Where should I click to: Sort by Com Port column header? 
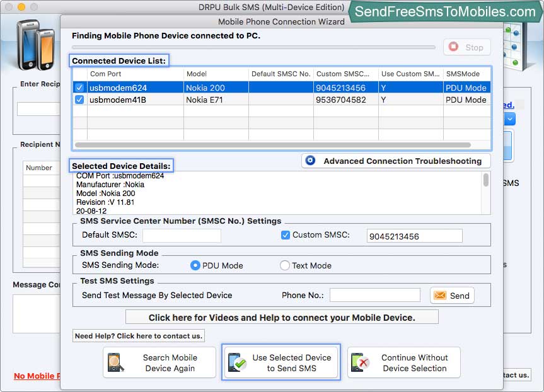pos(136,74)
